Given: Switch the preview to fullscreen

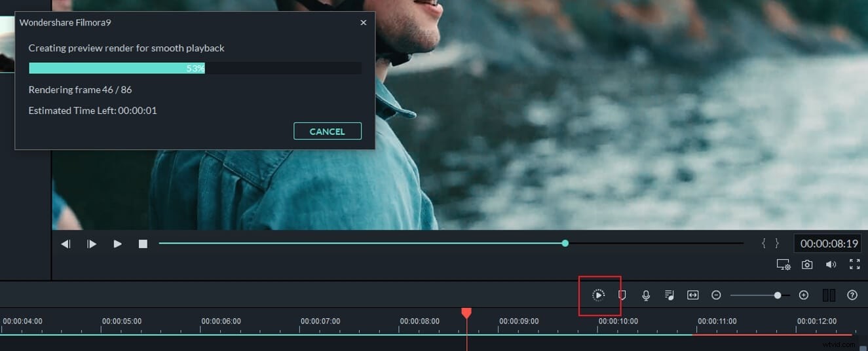Looking at the screenshot, I should tap(854, 265).
